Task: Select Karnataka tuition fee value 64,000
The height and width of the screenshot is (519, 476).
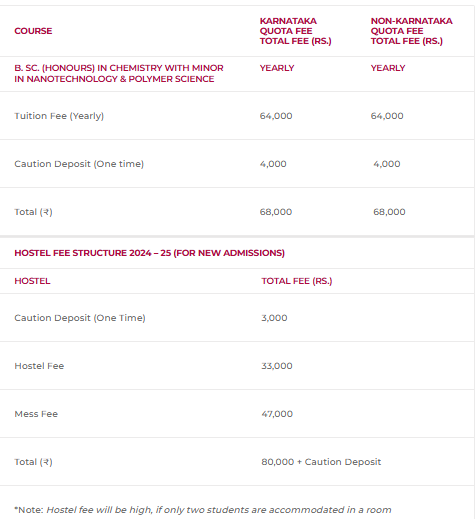Action: (x=276, y=116)
